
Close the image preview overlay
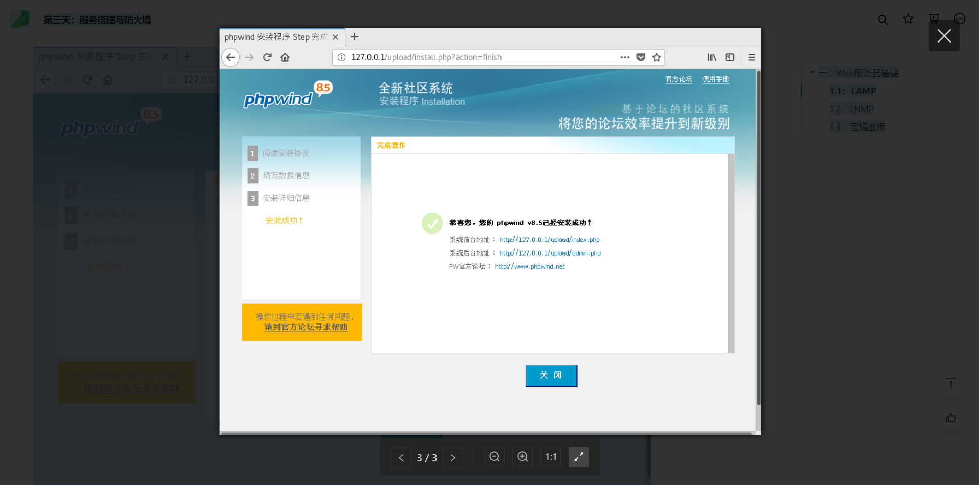click(x=944, y=36)
